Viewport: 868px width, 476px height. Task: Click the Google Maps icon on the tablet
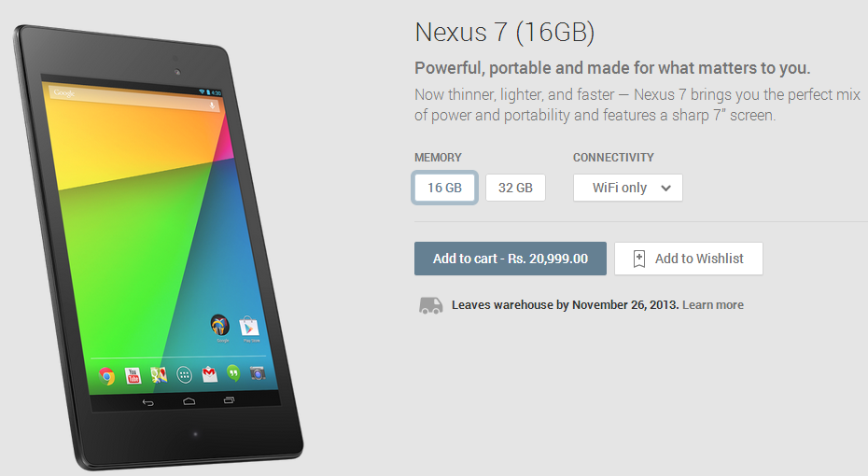click(x=159, y=375)
